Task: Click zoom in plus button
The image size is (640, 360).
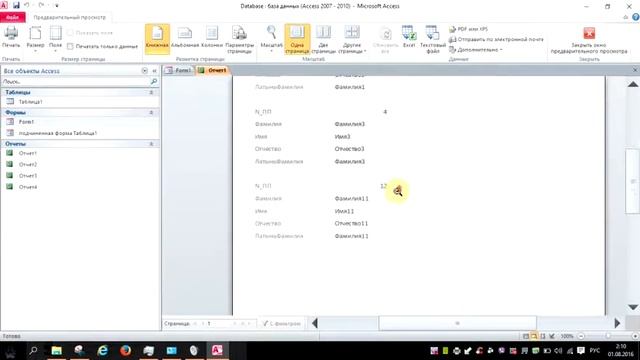Action: 635,336
